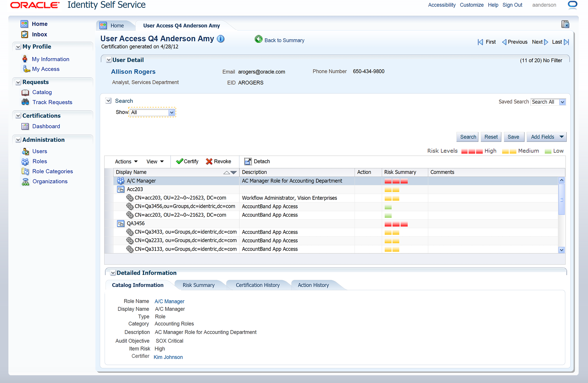Click the table scrollbar up arrow
The image size is (588, 383).
tap(561, 180)
